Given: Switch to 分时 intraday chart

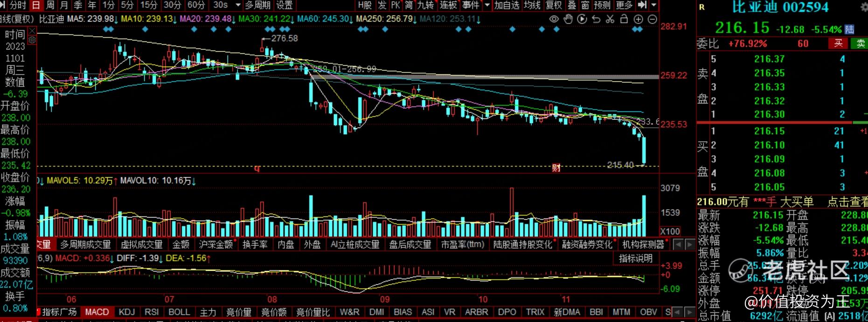Looking at the screenshot, I should [17, 5].
